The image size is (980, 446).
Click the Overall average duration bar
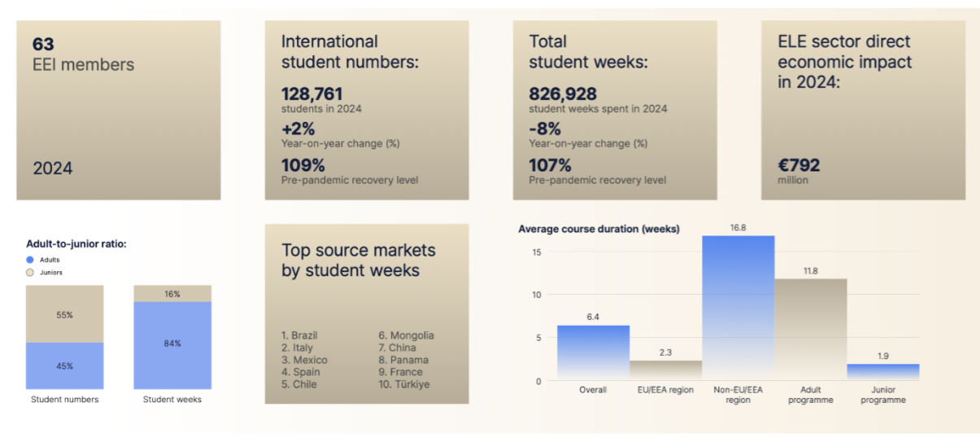point(593,353)
